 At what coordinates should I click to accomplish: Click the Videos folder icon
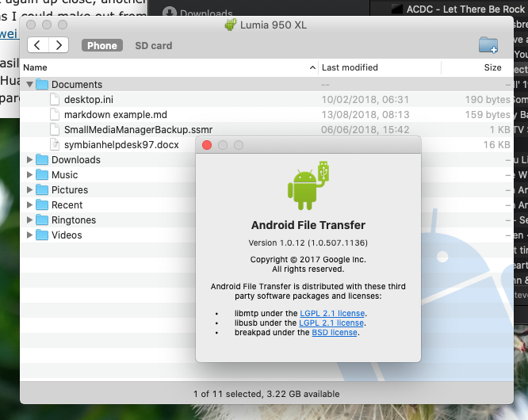(x=42, y=235)
